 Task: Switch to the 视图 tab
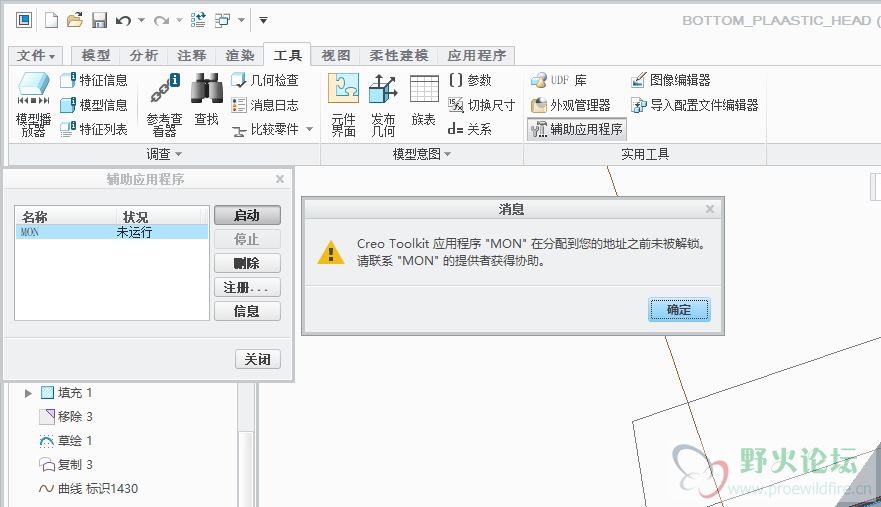[336, 55]
